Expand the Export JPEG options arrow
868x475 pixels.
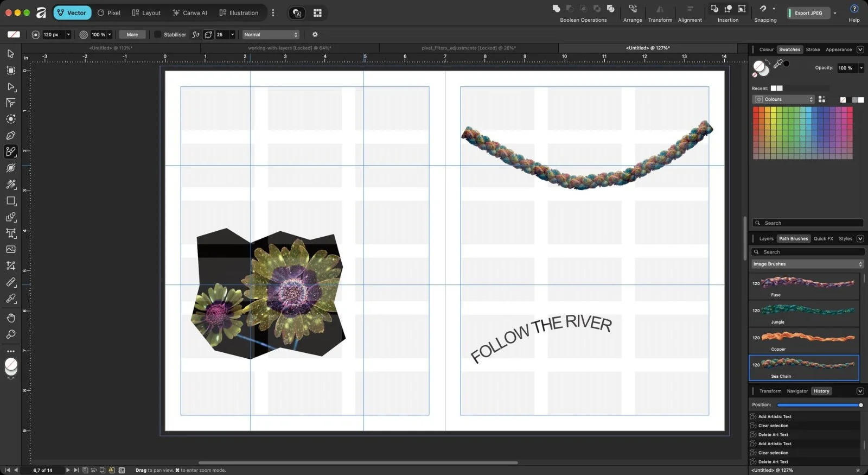point(835,12)
